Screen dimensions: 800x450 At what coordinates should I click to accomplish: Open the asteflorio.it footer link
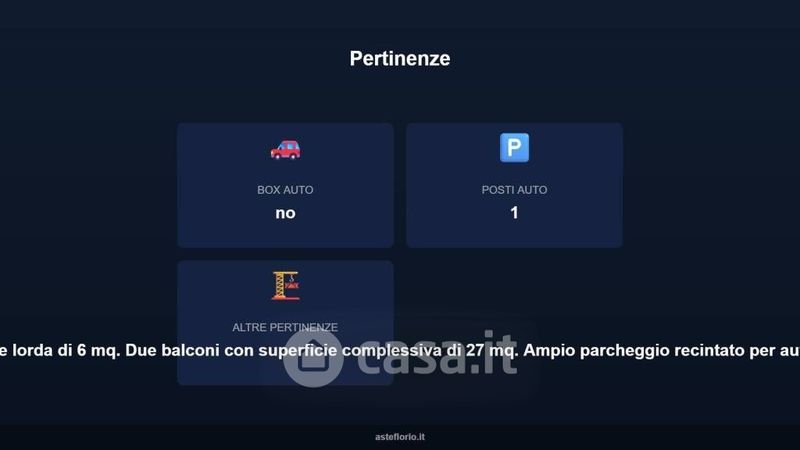click(x=400, y=437)
